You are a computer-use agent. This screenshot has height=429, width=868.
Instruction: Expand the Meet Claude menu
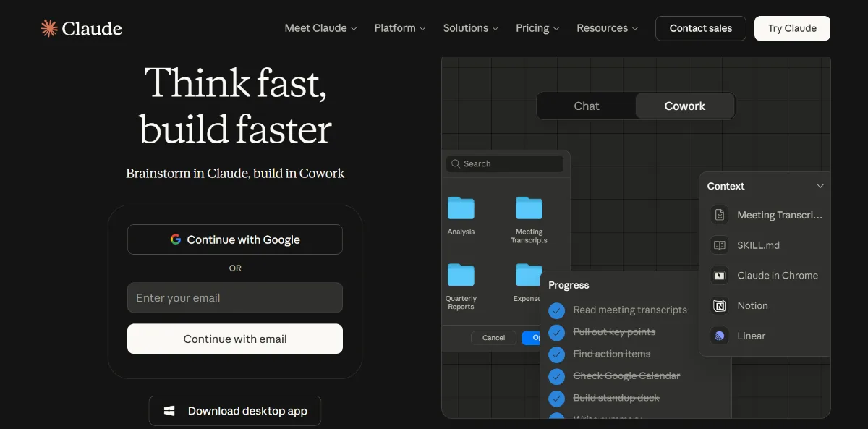[x=320, y=28]
